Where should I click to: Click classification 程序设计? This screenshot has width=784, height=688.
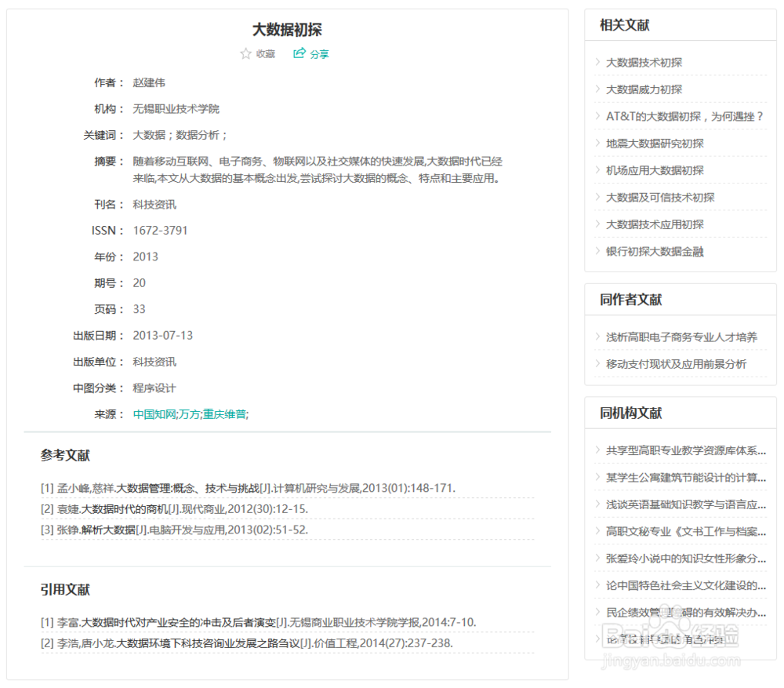click(x=154, y=388)
